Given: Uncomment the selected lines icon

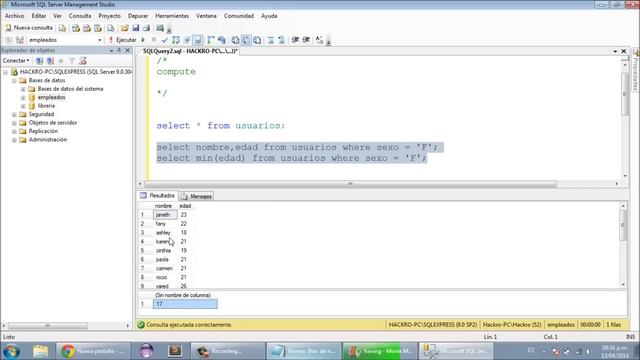Looking at the screenshot, I should click(x=282, y=40).
